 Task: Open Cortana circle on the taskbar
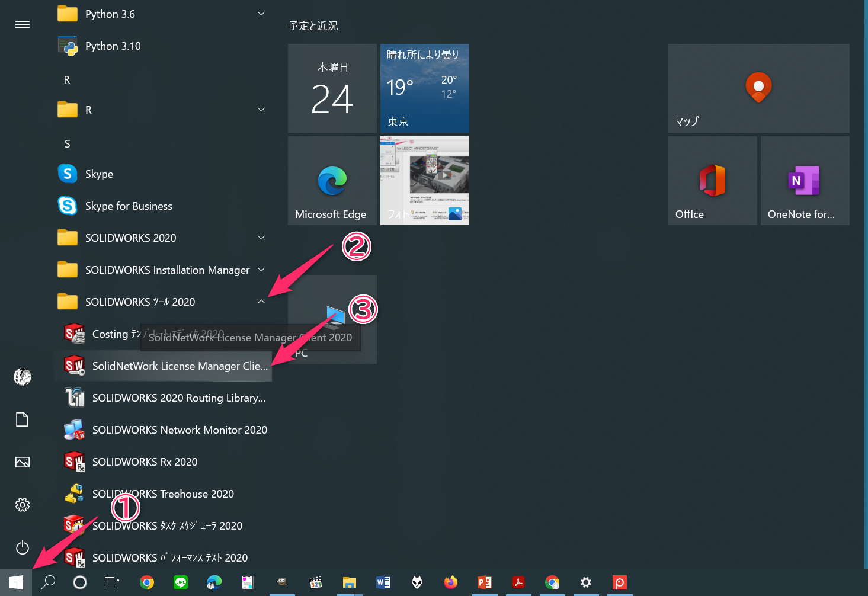click(x=80, y=582)
